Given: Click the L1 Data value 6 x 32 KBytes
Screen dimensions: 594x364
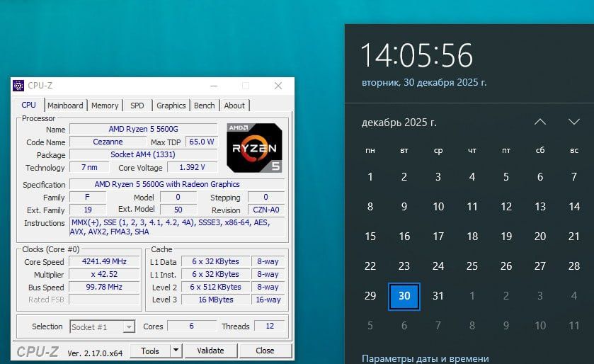Looking at the screenshot, I should pos(215,261).
